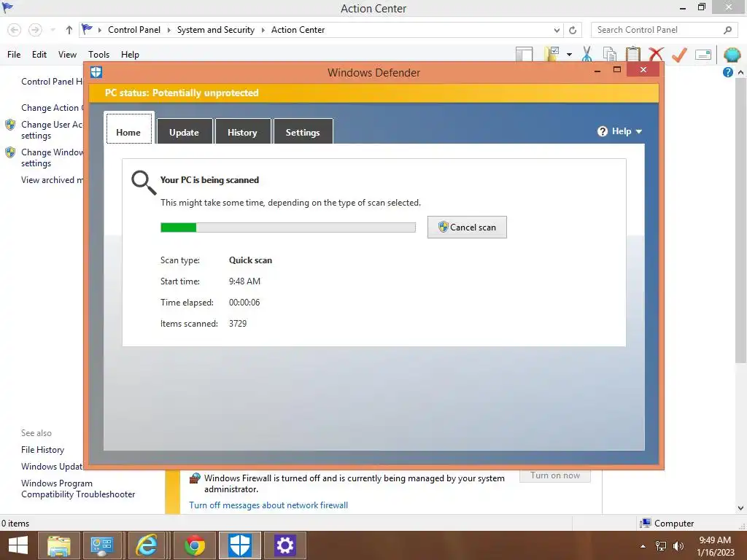Screen dimensions: 747x560
Task: Open Control Panel taskbar icon
Action: point(101,545)
